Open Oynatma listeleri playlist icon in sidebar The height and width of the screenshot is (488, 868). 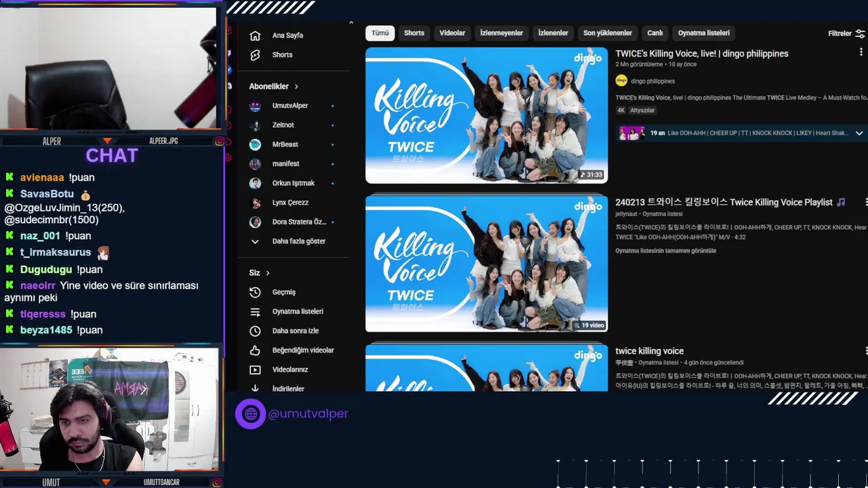pos(255,312)
